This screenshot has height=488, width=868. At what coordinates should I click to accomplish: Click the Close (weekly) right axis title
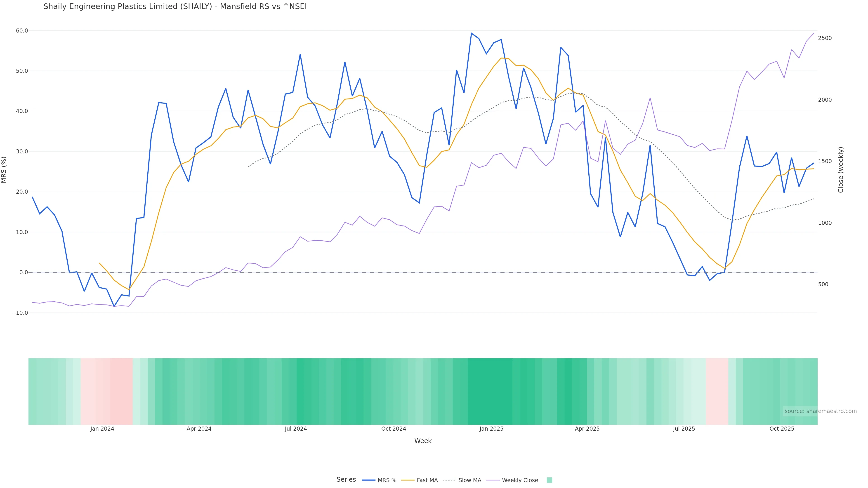point(840,170)
